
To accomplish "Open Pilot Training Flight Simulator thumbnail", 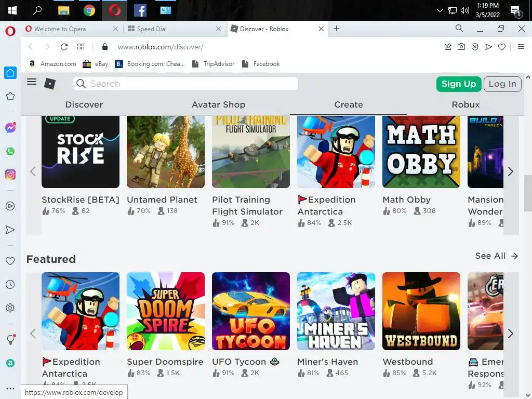I will (x=251, y=152).
